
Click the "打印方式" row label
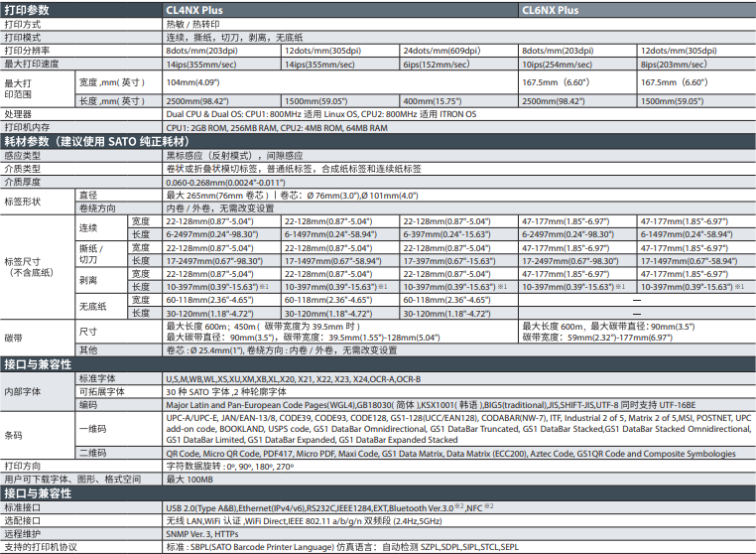(23, 24)
